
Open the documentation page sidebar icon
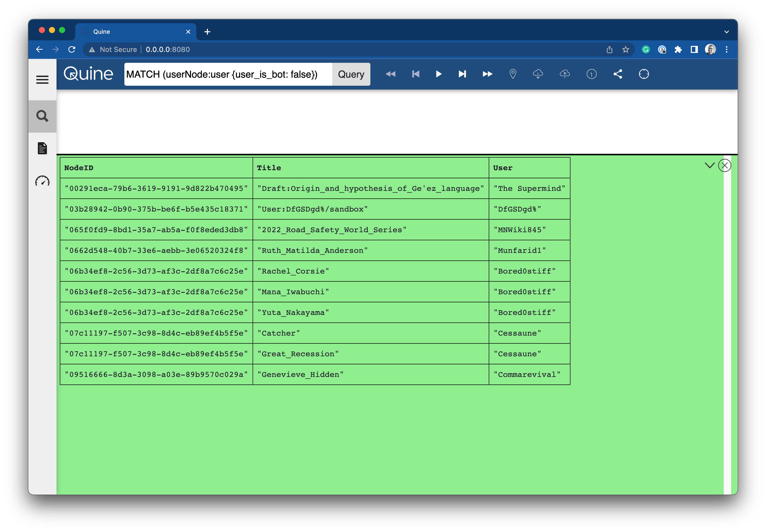click(x=42, y=148)
